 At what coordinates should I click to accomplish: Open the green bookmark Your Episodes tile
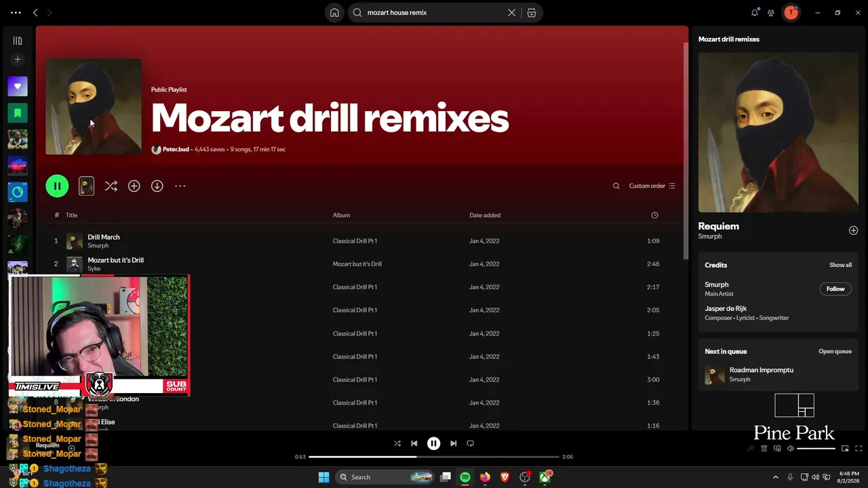tap(18, 113)
